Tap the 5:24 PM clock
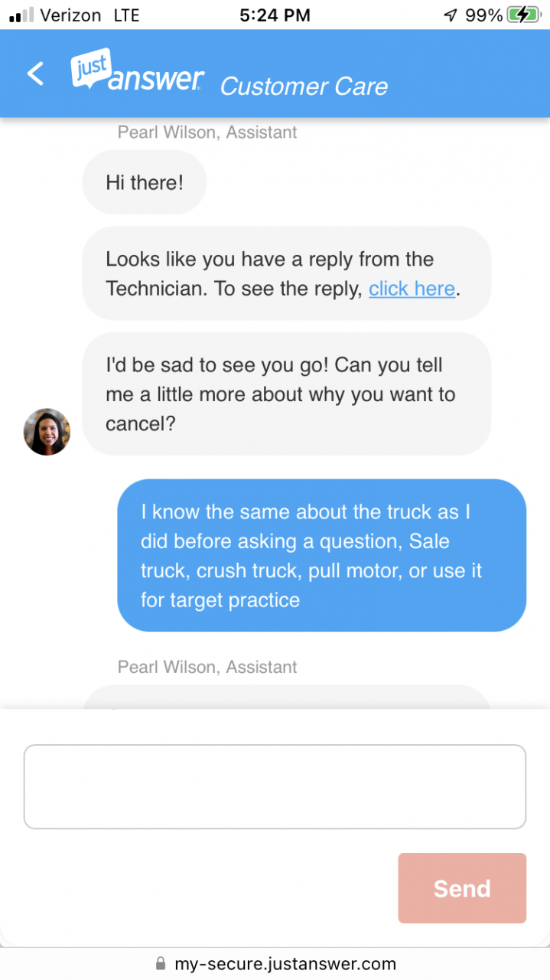The width and height of the screenshot is (550, 980). (x=275, y=15)
